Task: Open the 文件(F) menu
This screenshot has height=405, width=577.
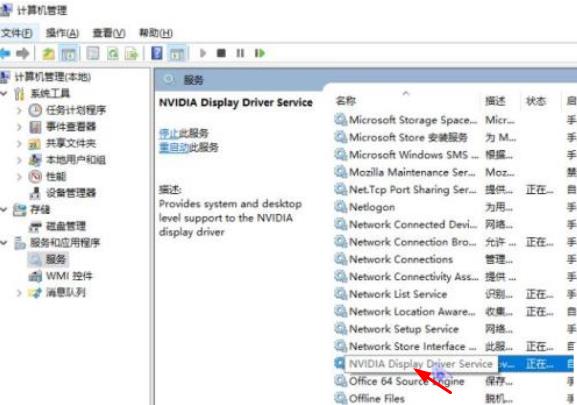Action: 17,33
